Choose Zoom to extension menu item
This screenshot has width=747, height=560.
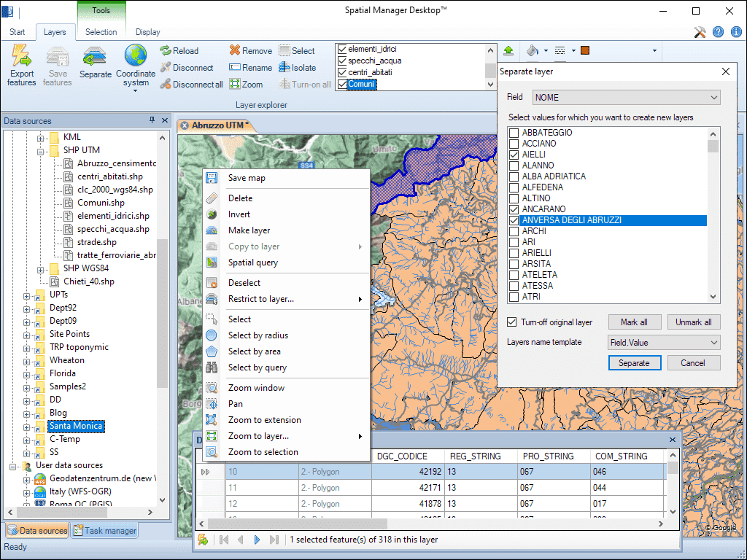pyautogui.click(x=286, y=420)
